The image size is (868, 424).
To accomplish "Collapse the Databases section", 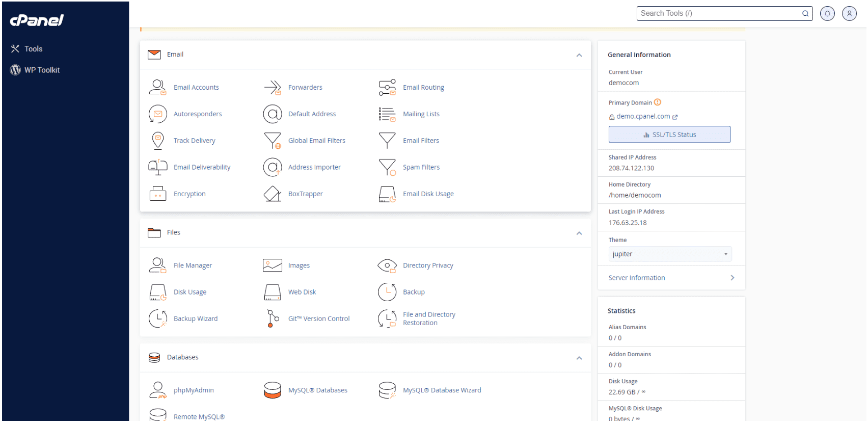I will [x=579, y=358].
